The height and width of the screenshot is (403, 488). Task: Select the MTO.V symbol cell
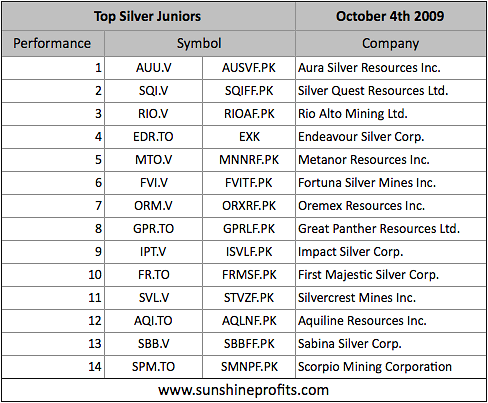click(153, 160)
